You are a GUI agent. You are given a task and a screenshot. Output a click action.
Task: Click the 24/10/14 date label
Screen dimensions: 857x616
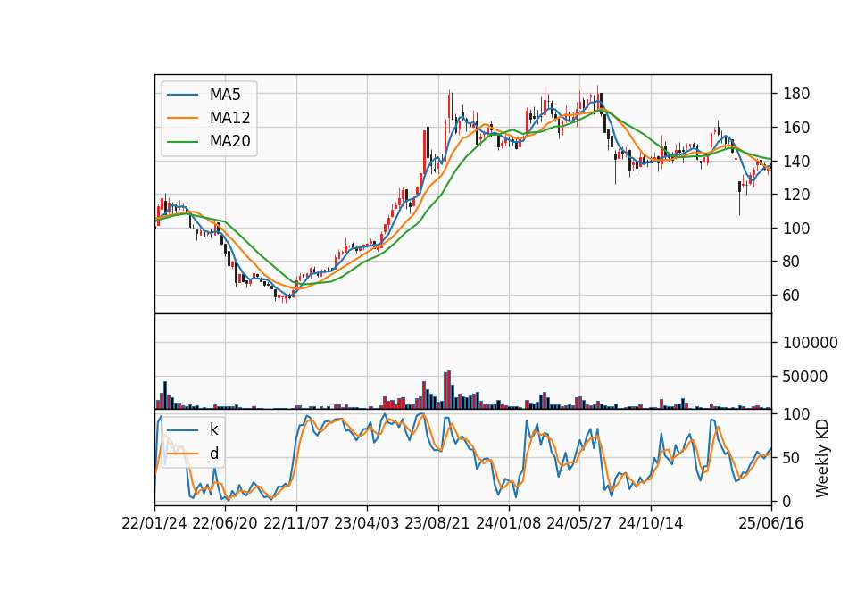651,524
